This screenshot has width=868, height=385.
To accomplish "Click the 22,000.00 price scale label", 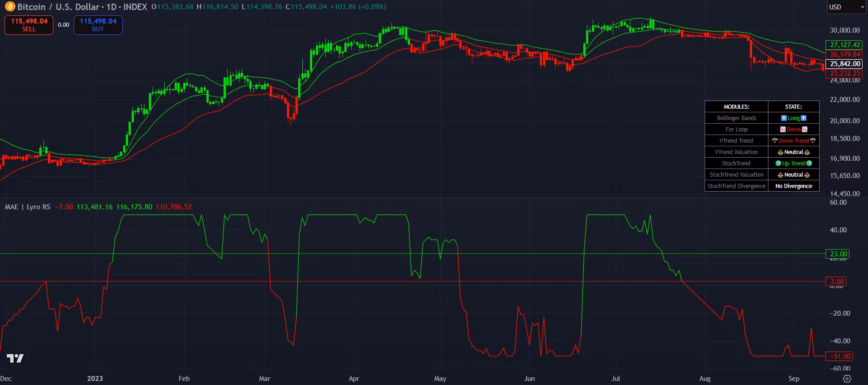I will click(x=844, y=100).
